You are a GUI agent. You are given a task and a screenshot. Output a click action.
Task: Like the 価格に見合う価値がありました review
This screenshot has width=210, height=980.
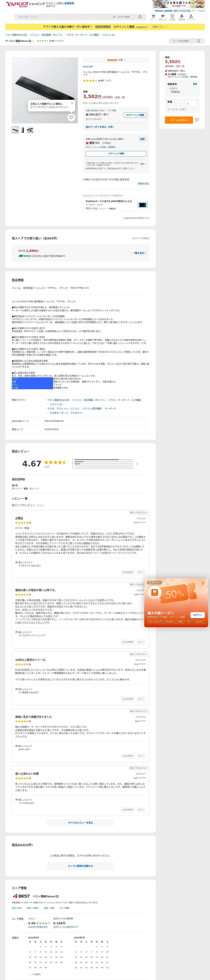(x=128, y=756)
